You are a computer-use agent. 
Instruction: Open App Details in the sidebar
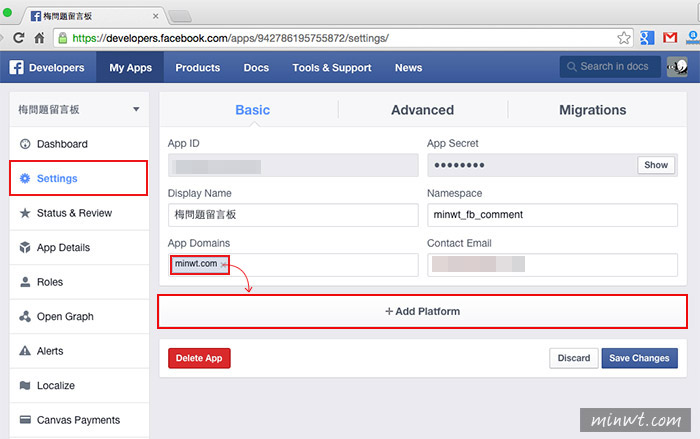point(79,247)
